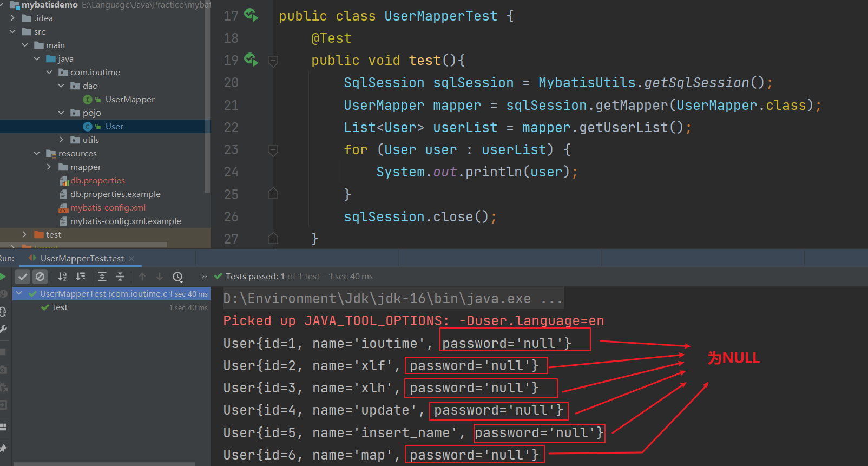Open db.properties.example file
Viewport: 868px width, 466px height.
coord(115,194)
